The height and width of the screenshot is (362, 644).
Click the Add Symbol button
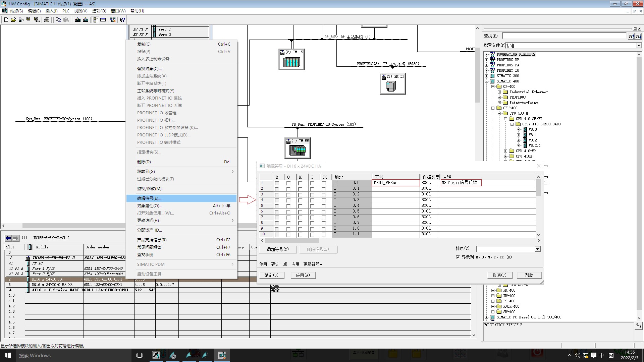pos(277,249)
